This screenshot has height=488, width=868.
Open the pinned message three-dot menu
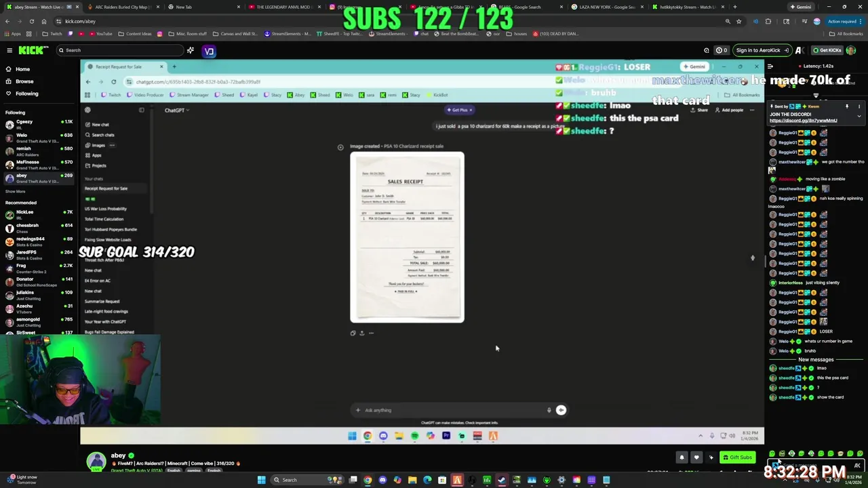click(859, 106)
